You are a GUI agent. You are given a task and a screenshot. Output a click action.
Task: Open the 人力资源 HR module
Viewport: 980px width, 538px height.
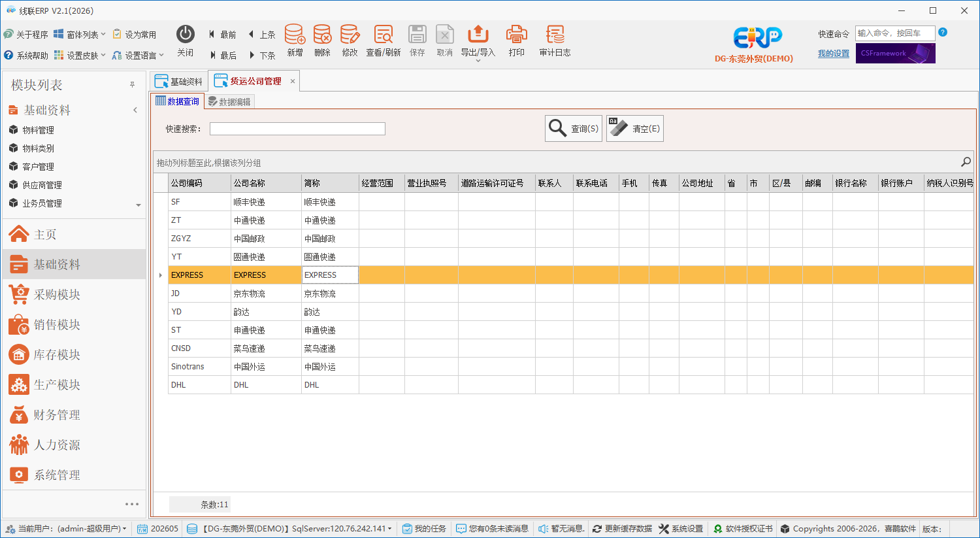point(74,445)
